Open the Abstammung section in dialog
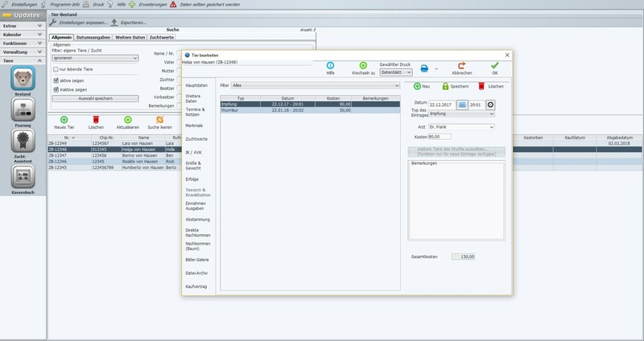The height and width of the screenshot is (341, 644). click(197, 220)
